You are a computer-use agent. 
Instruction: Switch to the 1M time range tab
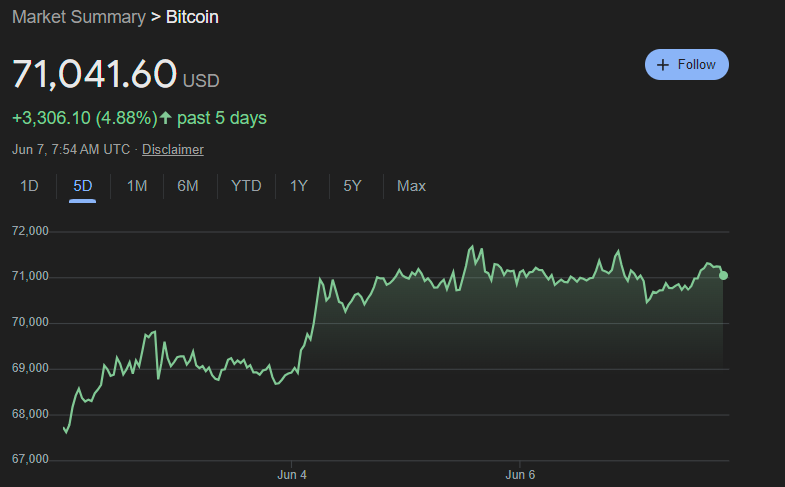137,186
